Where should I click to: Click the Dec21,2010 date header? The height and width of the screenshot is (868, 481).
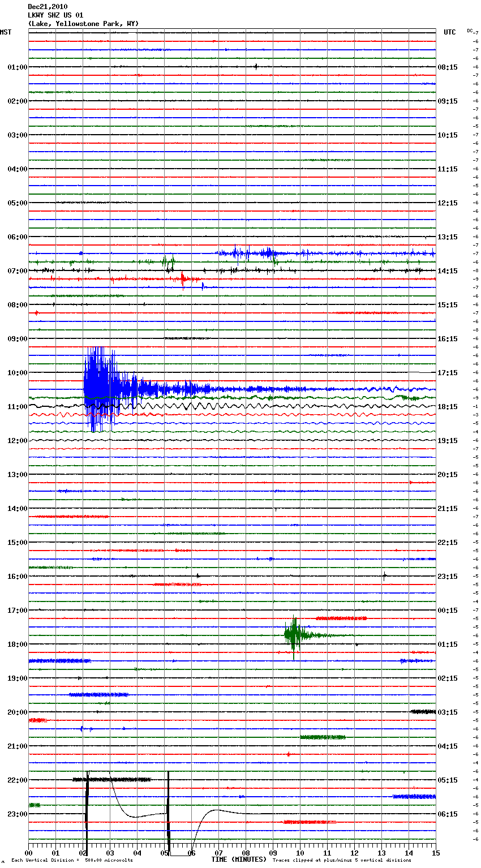48,7
